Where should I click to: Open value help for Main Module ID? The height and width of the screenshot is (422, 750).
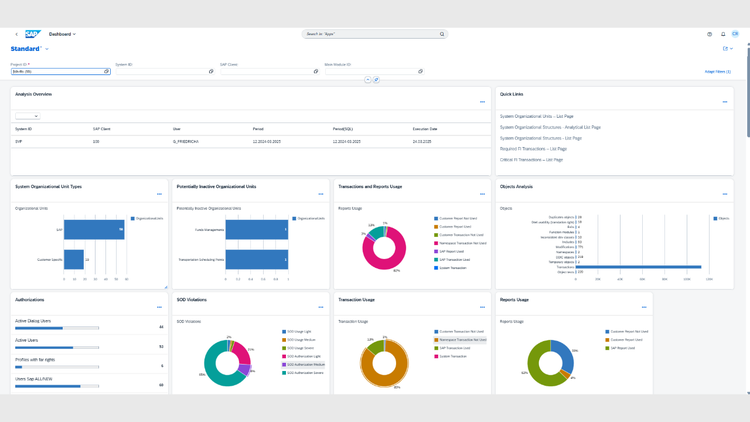(x=420, y=71)
